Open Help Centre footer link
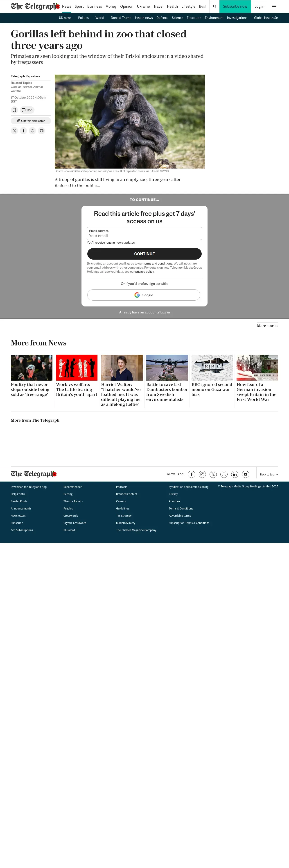289x868 pixels. 18,494
